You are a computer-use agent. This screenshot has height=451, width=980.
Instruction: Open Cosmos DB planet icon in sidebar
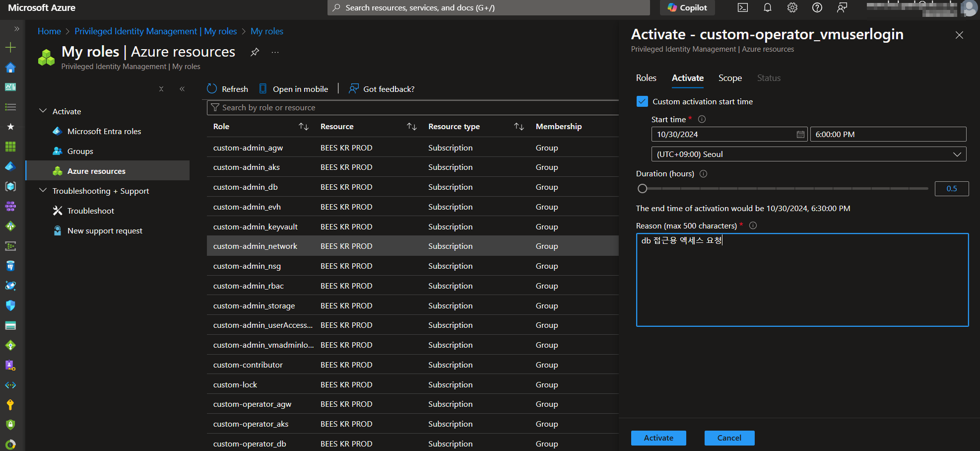point(10,286)
